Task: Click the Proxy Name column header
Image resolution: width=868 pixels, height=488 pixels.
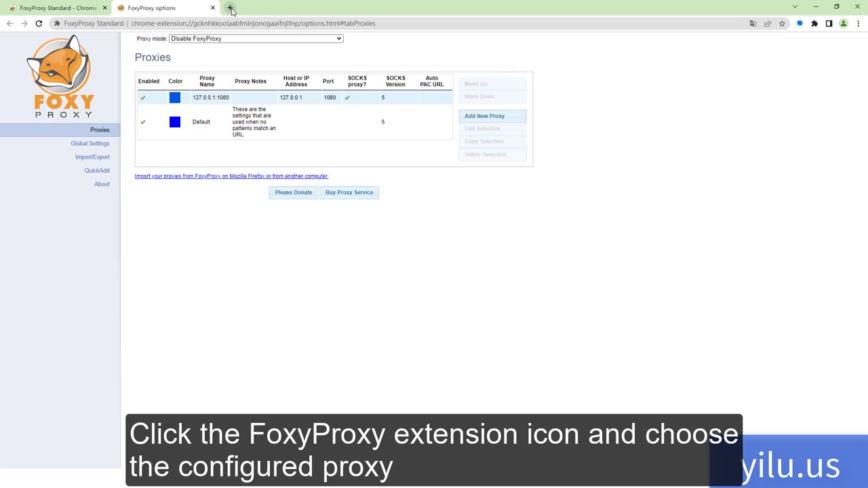Action: 207,81
